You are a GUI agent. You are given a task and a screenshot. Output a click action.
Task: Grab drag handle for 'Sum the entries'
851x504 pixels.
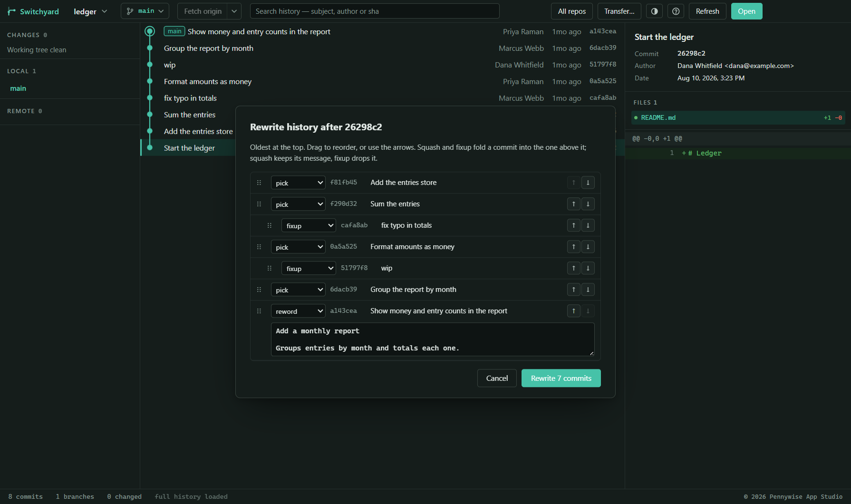point(259,204)
